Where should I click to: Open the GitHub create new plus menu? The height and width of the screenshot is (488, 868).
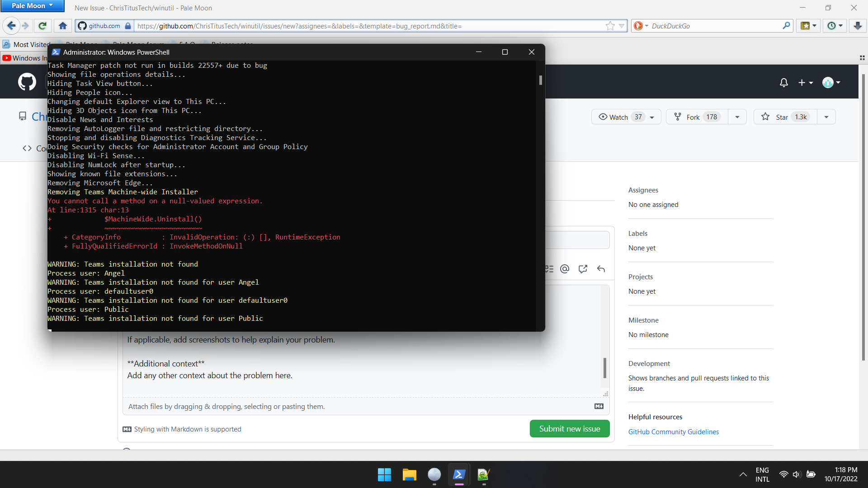click(806, 82)
